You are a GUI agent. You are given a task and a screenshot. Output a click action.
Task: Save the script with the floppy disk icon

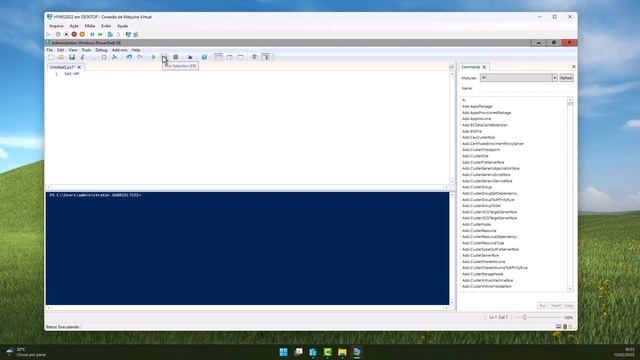pos(72,57)
